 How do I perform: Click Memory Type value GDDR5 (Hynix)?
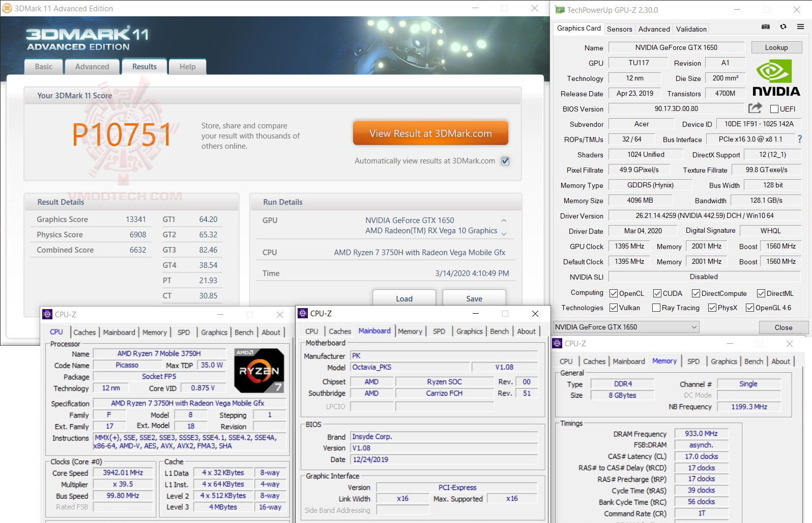(x=650, y=185)
